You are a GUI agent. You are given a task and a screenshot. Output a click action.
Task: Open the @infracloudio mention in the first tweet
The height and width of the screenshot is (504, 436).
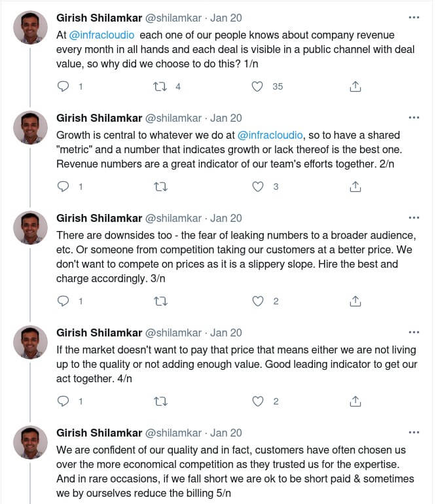point(101,35)
